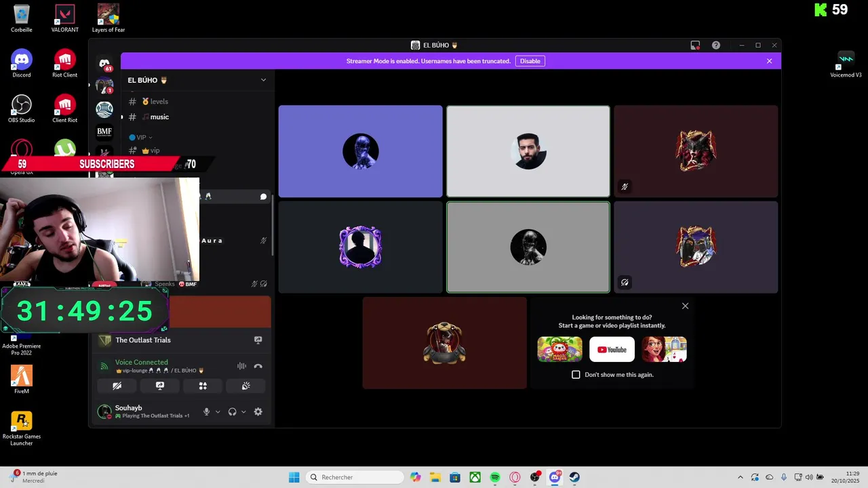
Task: Open Discord help question mark icon
Action: tap(716, 45)
